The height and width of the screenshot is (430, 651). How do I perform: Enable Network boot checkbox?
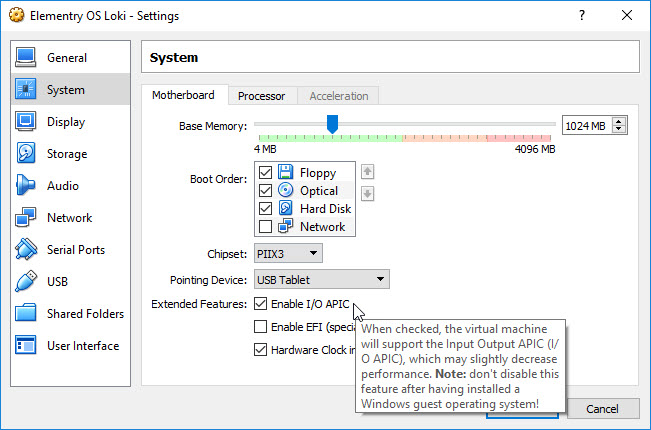(265, 227)
